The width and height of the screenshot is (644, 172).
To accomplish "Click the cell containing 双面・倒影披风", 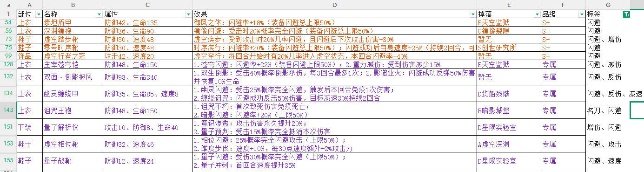I will 73,77.
